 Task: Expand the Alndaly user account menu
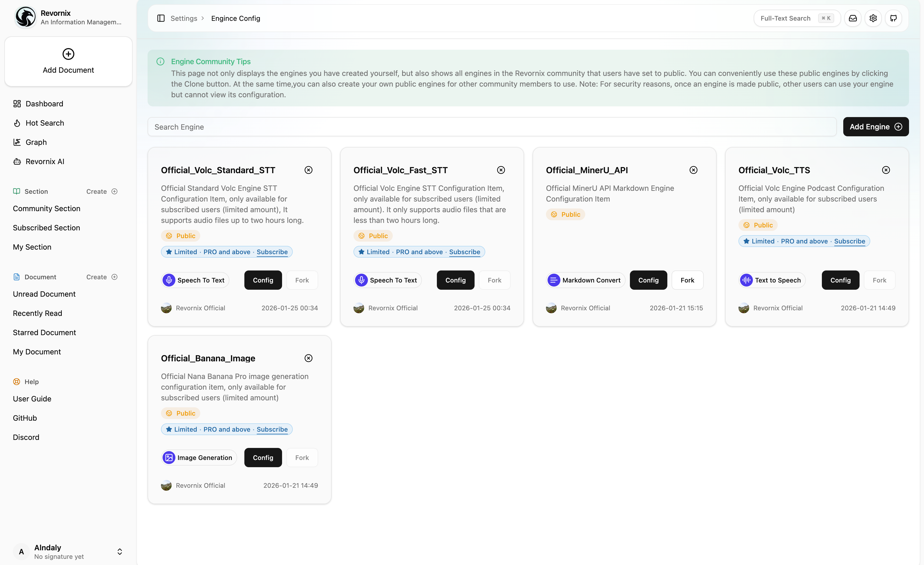coord(120,551)
